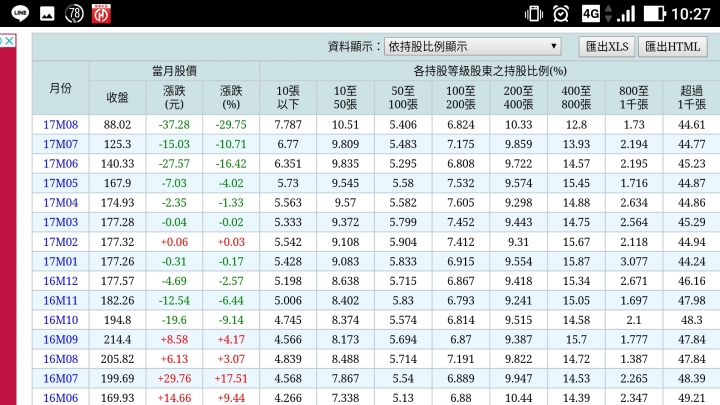Tap the battery level icon
This screenshot has width=720, height=405.
pyautogui.click(x=654, y=14)
